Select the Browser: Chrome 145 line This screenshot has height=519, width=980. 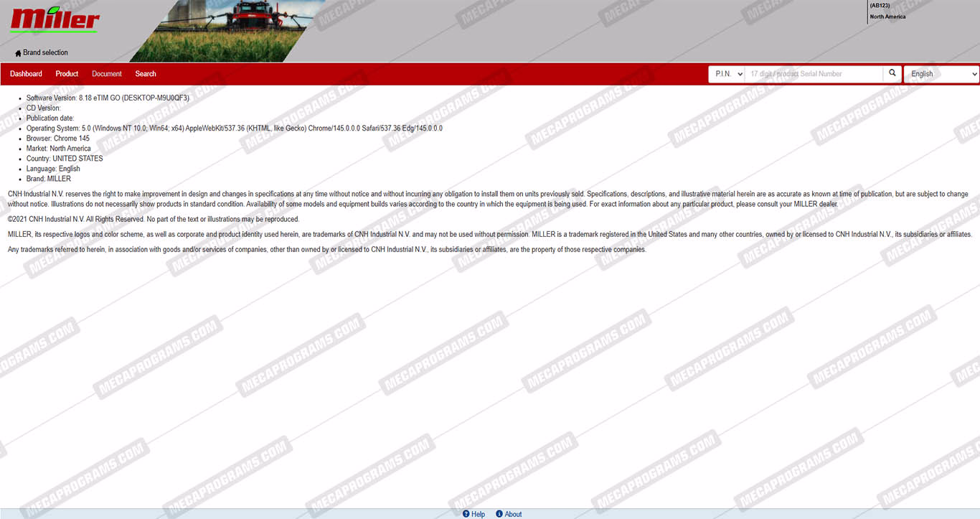(58, 139)
